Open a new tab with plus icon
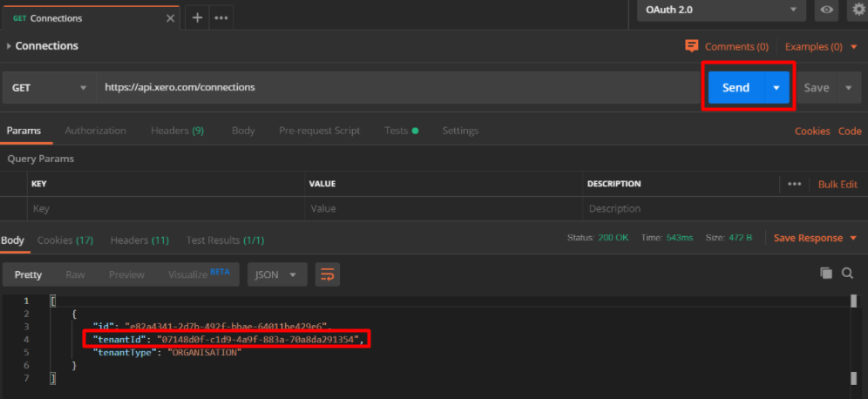This screenshot has width=868, height=399. point(197,17)
